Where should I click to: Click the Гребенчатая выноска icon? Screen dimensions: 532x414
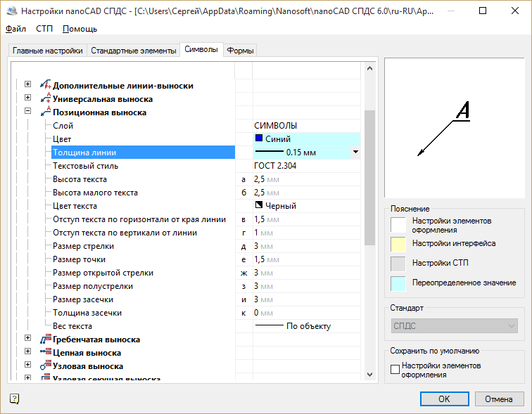pyautogui.click(x=46, y=339)
